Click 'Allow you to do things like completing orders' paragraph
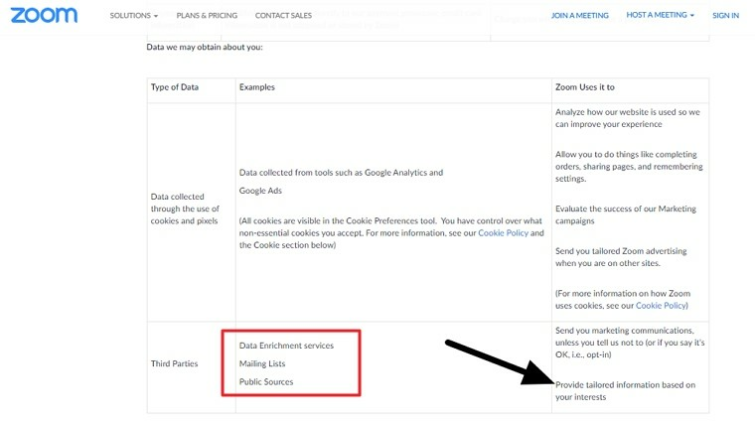Image resolution: width=755 pixels, height=421 pixels. click(x=629, y=166)
